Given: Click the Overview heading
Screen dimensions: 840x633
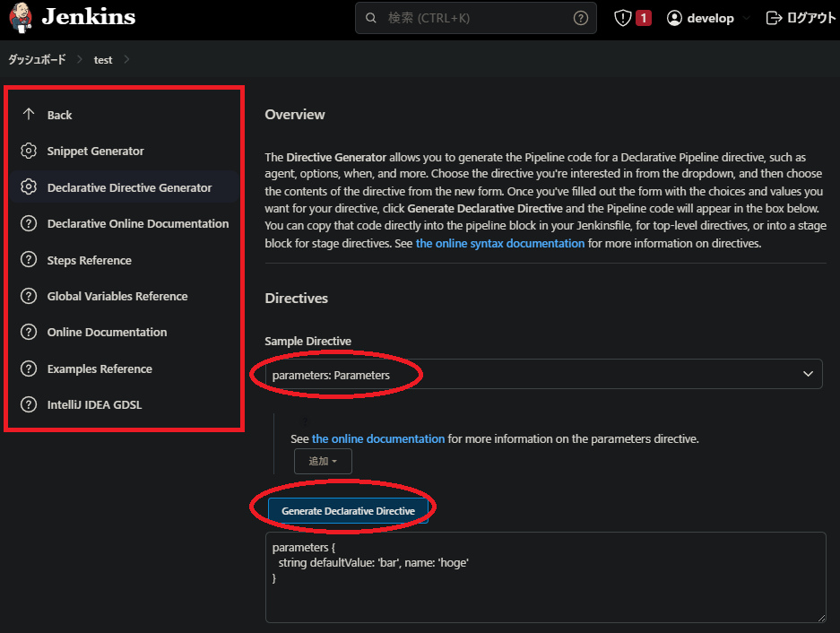Looking at the screenshot, I should [295, 115].
